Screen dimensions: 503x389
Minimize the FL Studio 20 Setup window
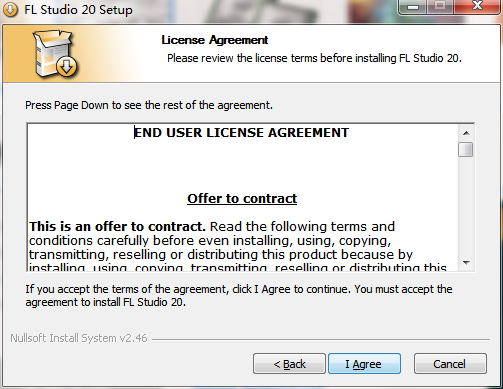tap(413, 7)
